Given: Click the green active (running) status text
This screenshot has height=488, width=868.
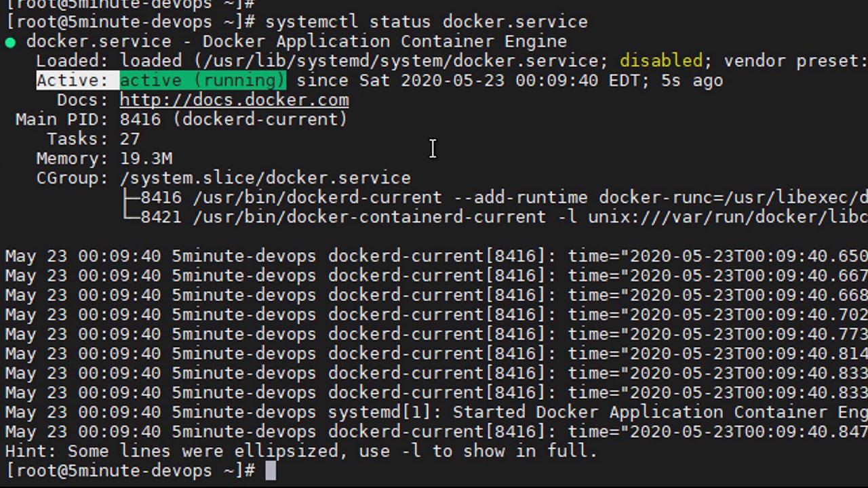Looking at the screenshot, I should [x=203, y=81].
